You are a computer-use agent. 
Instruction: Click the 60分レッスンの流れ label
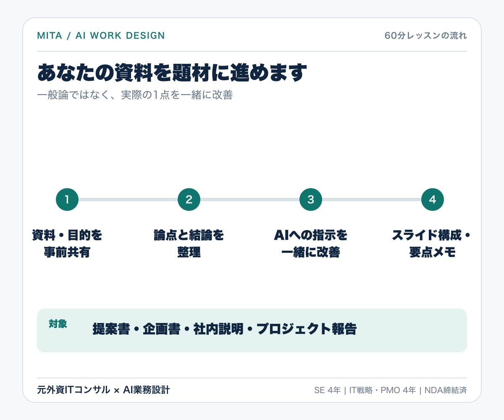pyautogui.click(x=425, y=36)
